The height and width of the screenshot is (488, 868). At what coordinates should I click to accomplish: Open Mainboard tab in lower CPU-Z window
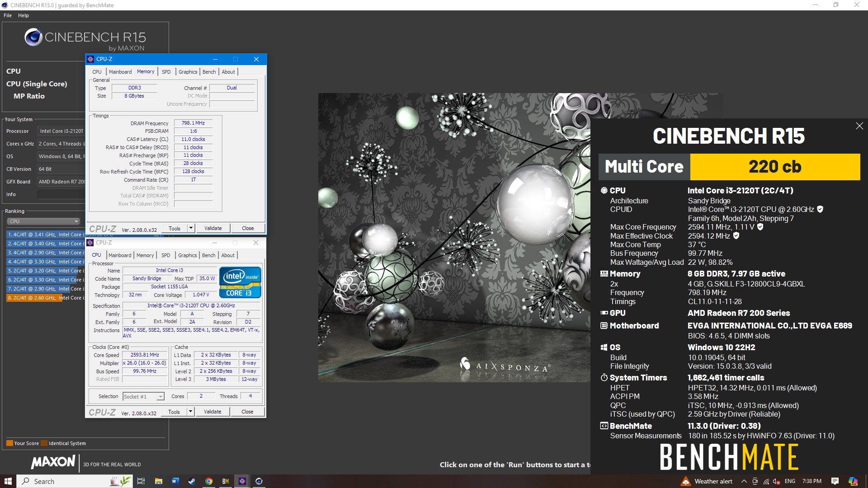point(120,255)
